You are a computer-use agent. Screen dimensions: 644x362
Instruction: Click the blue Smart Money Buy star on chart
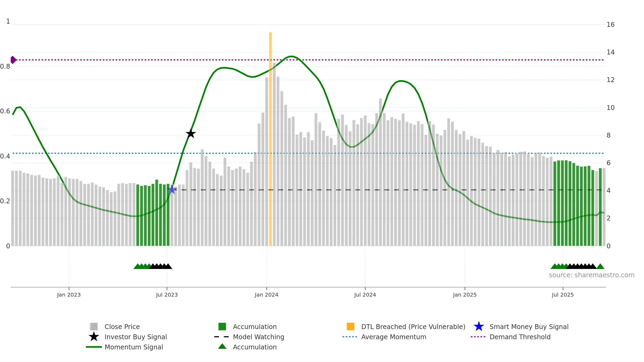[x=172, y=190]
